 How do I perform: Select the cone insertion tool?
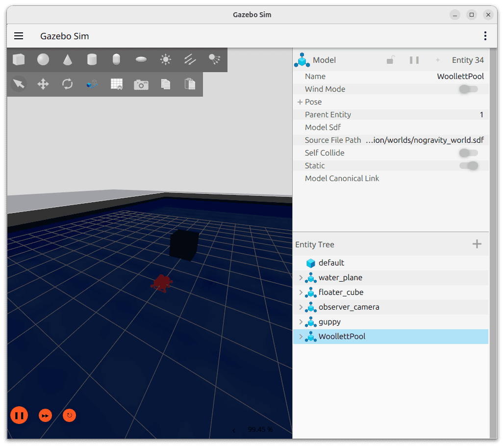(x=68, y=59)
